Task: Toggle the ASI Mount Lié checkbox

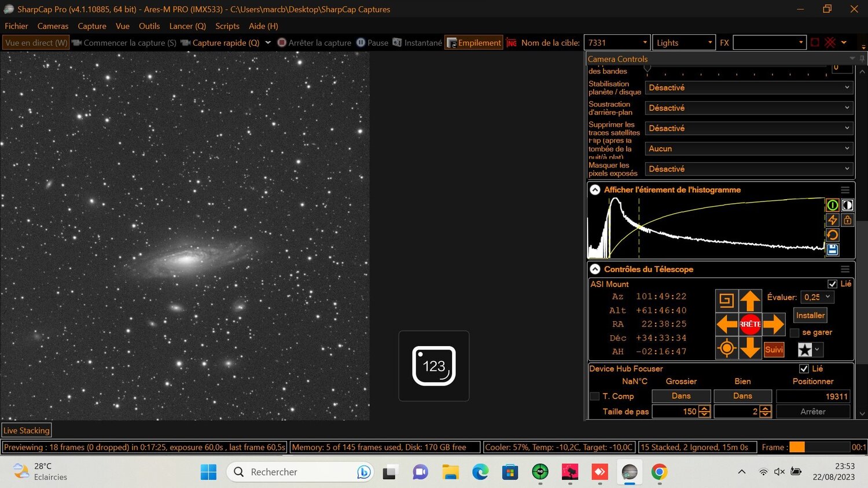Action: (832, 284)
